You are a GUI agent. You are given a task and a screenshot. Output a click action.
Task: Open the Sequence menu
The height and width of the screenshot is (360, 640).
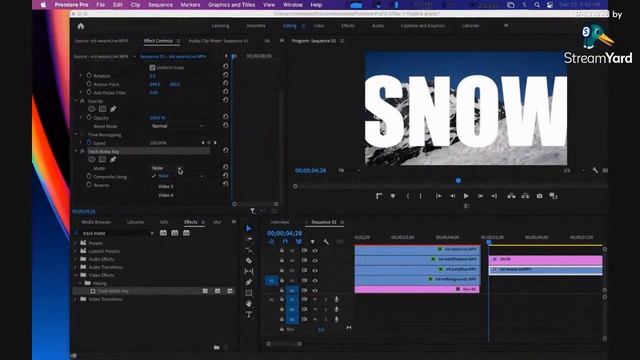tap(160, 5)
